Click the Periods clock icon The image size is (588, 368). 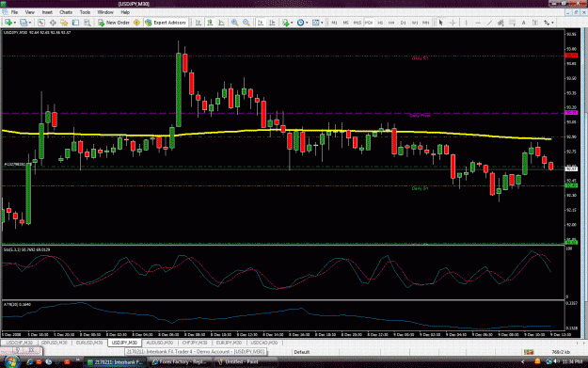300,23
